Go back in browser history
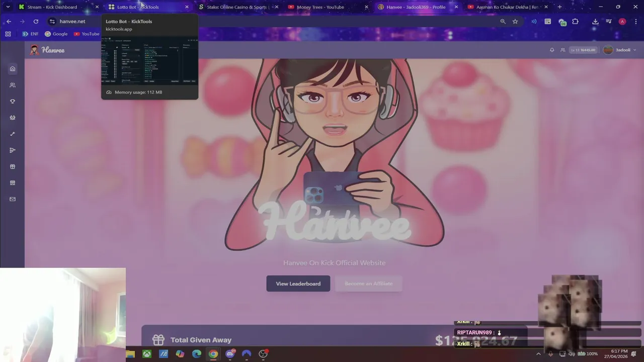The image size is (644, 362). tap(9, 22)
